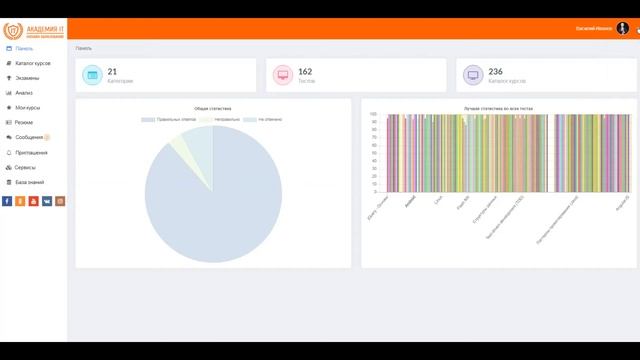Toggle Правильных ответов legend swatch
Image resolution: width=640 pixels, height=360 pixels.
point(148,120)
